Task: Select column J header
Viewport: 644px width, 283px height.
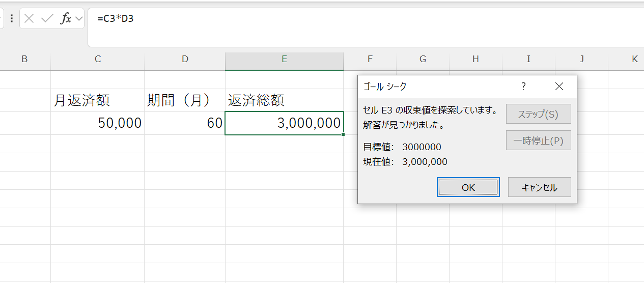Action: pyautogui.click(x=581, y=59)
